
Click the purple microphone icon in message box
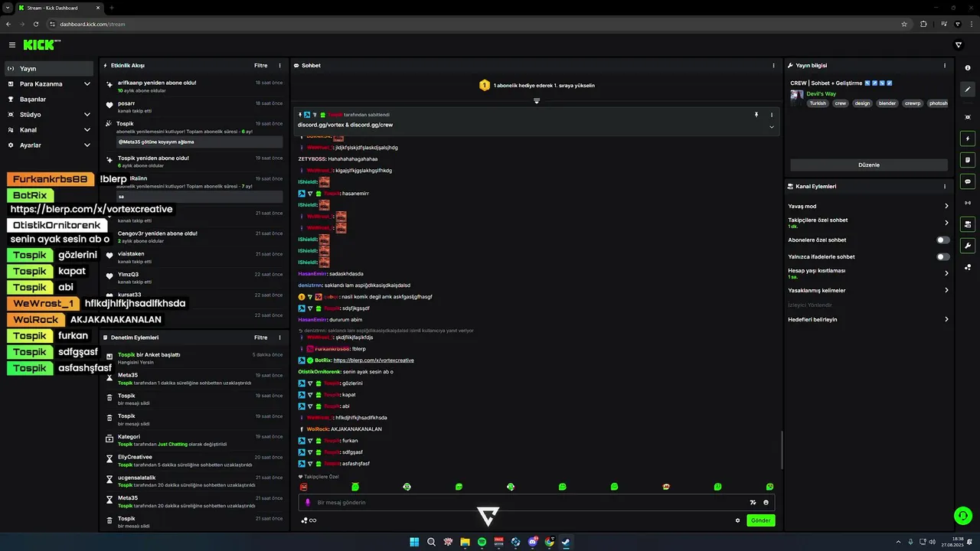[x=308, y=503]
